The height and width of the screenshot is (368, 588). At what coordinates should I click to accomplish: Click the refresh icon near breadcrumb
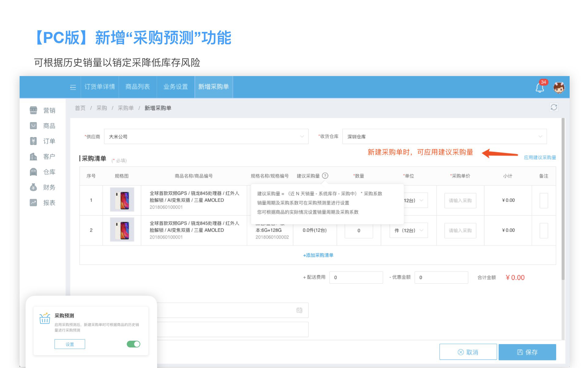(x=554, y=107)
